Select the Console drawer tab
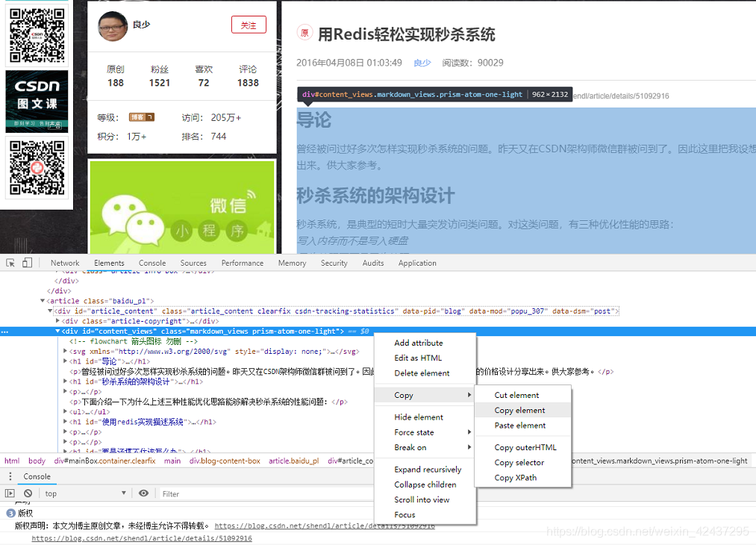 pyautogui.click(x=37, y=476)
